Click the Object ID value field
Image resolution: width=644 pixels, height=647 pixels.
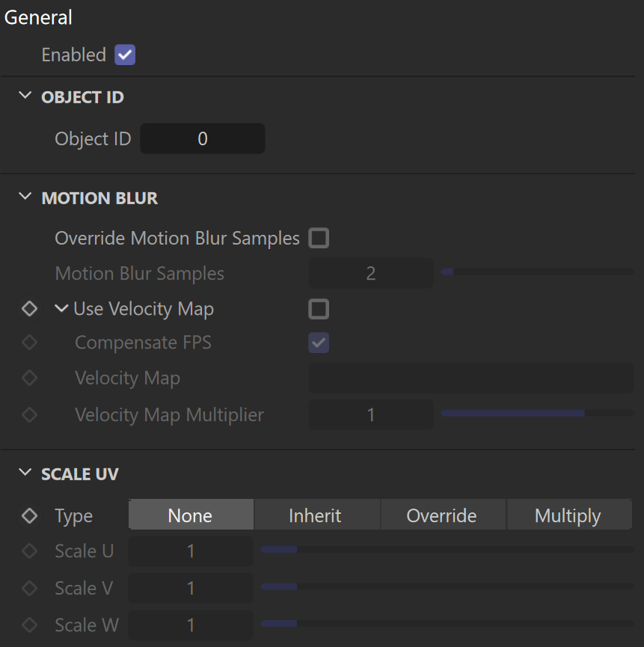coord(203,138)
